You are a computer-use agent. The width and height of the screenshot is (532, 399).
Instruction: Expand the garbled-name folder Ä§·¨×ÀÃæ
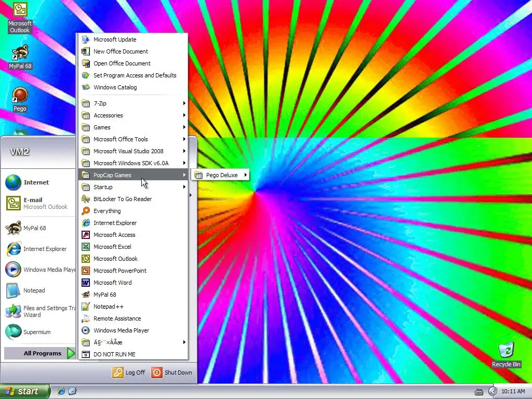pyautogui.click(x=132, y=342)
